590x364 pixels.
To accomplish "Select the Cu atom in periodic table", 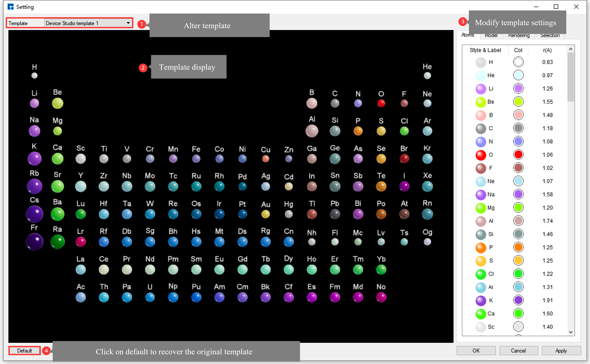I will point(266,159).
